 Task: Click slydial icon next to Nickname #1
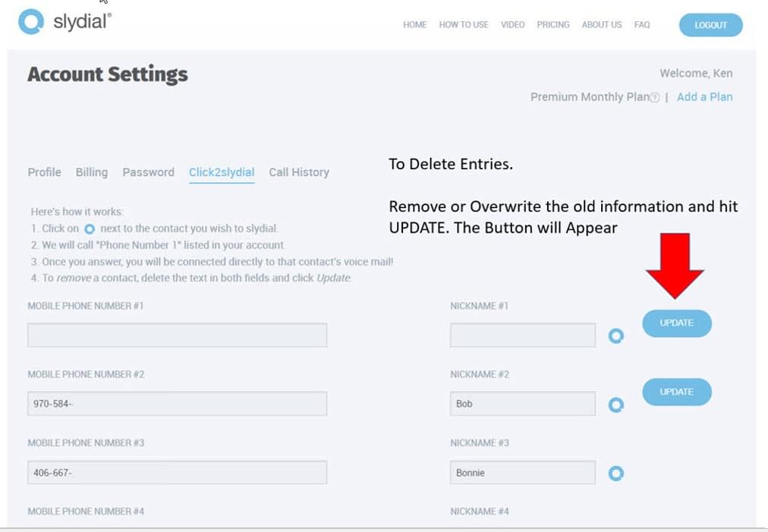coord(616,336)
